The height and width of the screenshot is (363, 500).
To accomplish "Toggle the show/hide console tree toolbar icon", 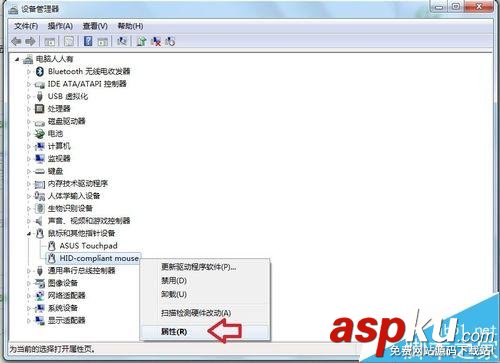I will coord(50,42).
